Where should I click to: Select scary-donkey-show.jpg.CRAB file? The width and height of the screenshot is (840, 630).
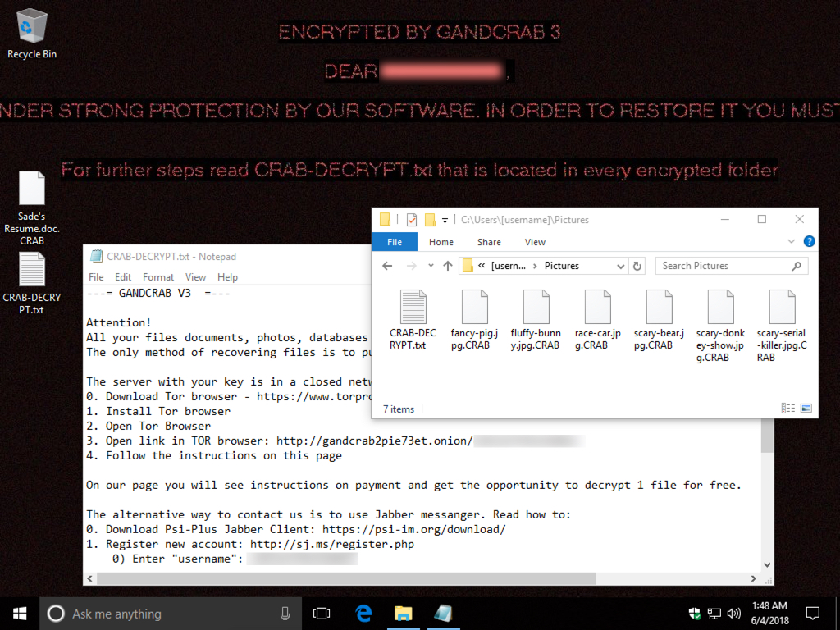click(720, 326)
